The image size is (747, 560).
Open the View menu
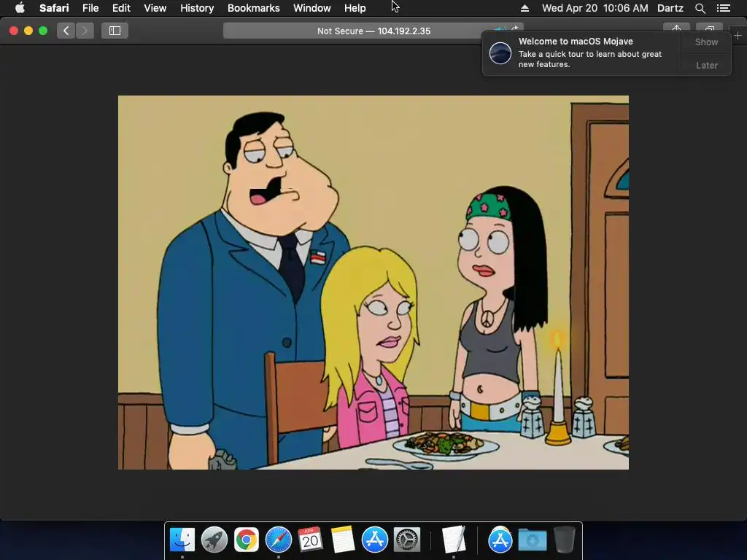click(x=155, y=8)
